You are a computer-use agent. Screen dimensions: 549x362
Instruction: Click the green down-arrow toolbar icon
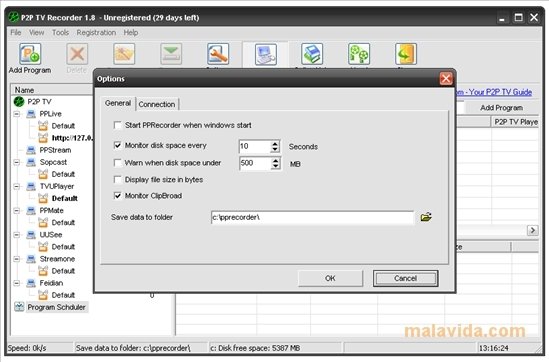pos(171,54)
